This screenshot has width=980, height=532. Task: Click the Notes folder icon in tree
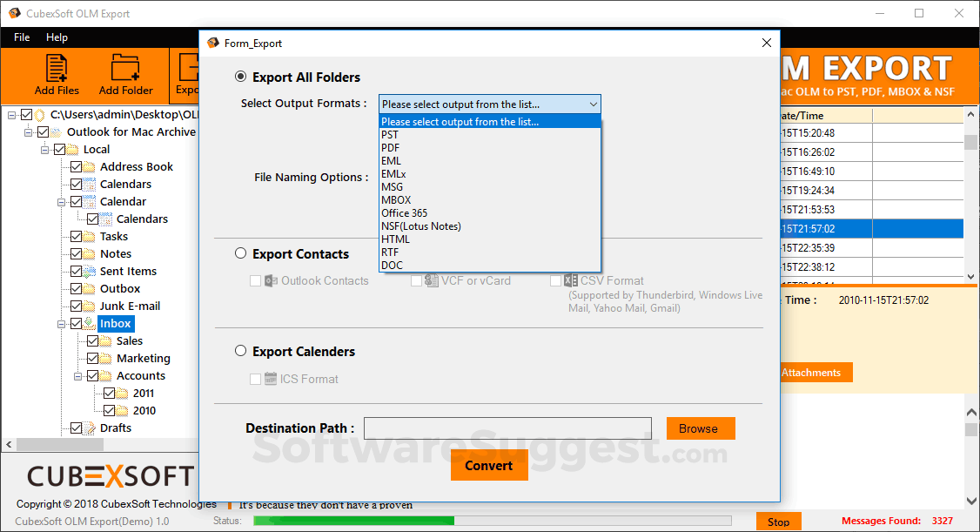[90, 253]
